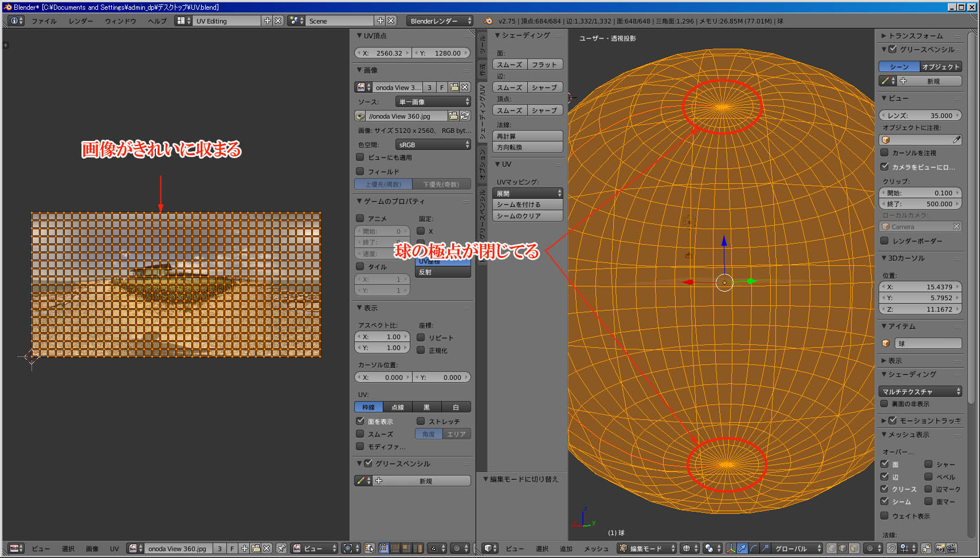Click the open image folder icon in UV header
This screenshot has height=558, width=980.
(x=256, y=548)
